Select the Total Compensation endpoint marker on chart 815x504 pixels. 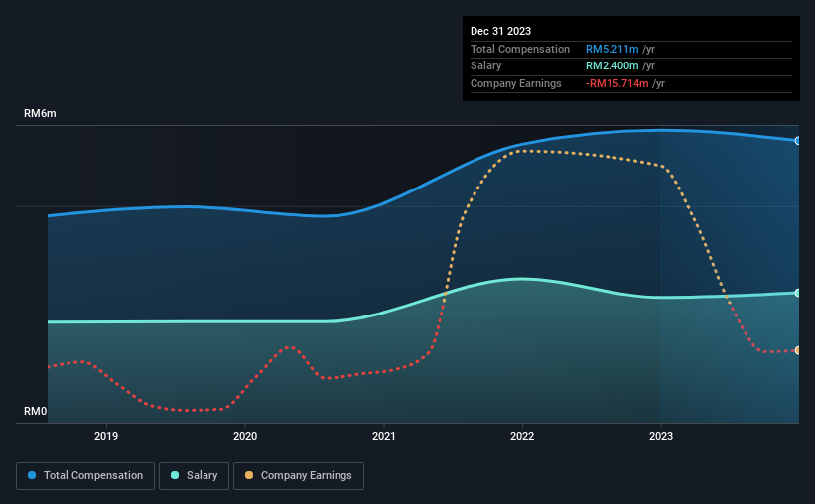797,141
